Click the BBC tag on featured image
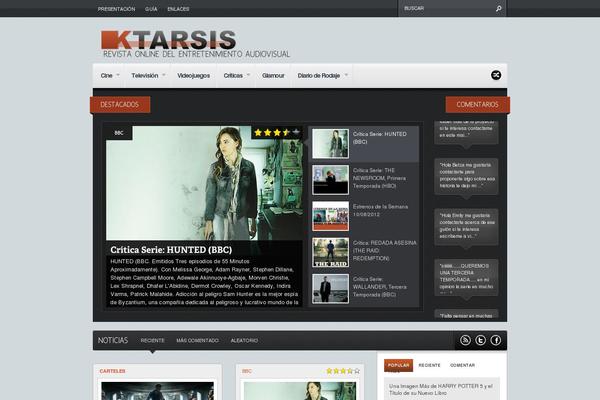 click(119, 133)
